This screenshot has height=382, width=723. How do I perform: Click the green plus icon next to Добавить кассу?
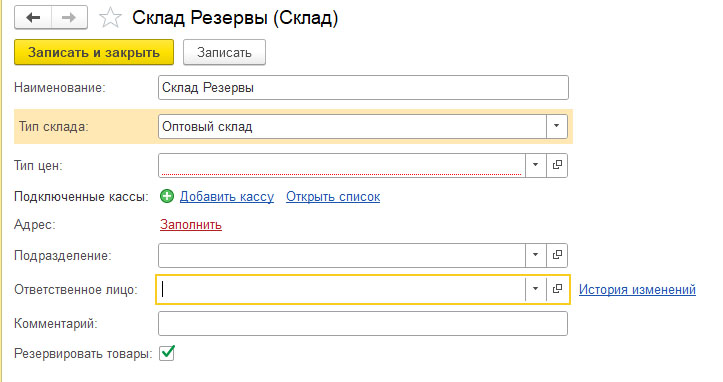(x=167, y=197)
